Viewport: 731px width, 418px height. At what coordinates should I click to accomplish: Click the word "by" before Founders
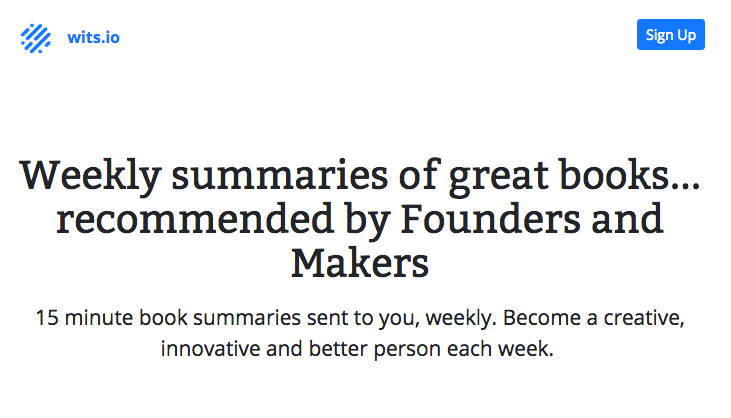click(367, 221)
